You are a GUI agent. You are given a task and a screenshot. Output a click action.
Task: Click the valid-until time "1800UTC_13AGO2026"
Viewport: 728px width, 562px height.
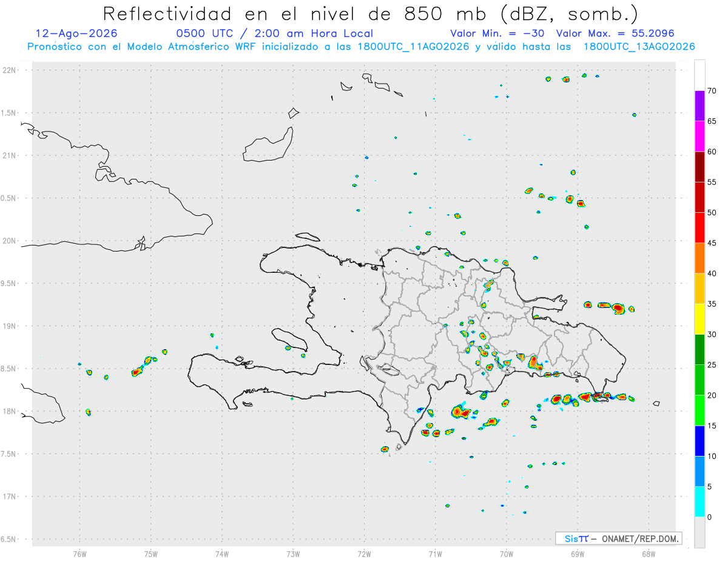(x=639, y=47)
